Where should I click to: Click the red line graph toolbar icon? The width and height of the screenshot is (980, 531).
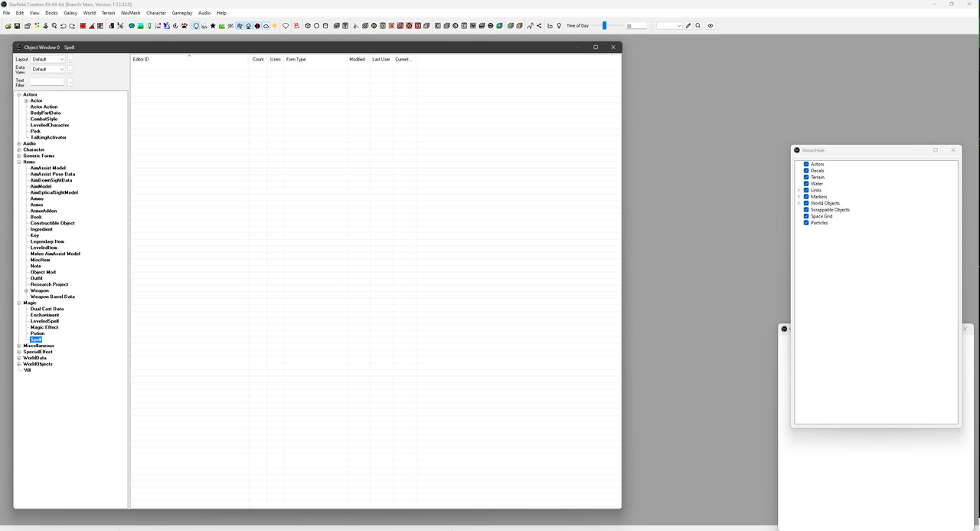click(530, 26)
